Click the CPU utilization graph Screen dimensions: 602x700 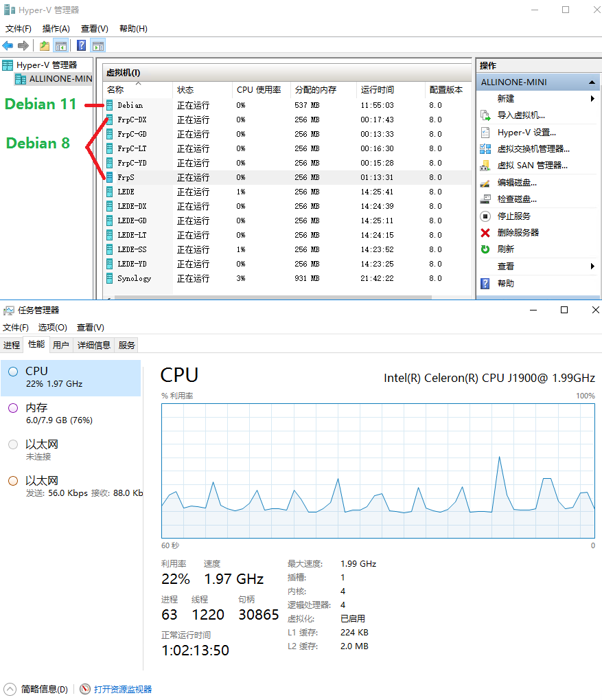[378, 471]
